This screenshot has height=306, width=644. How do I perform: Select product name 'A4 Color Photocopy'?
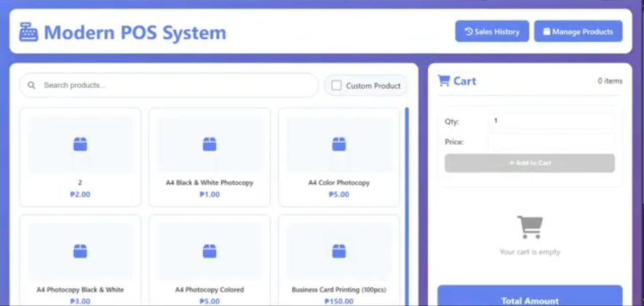[x=339, y=182]
